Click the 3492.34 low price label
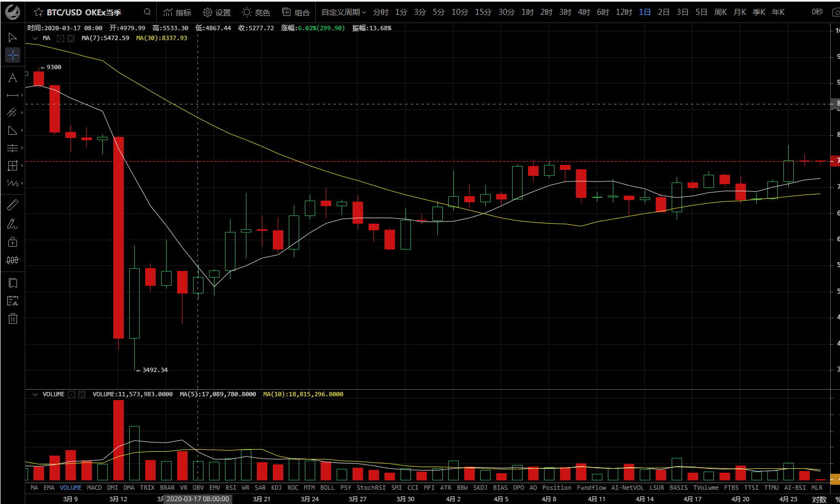 click(152, 370)
